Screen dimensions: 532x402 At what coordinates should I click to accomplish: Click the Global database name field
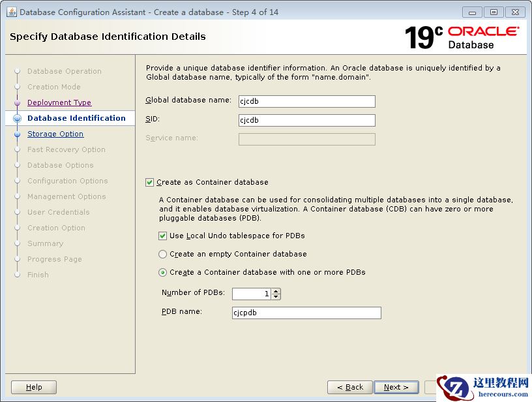306,101
